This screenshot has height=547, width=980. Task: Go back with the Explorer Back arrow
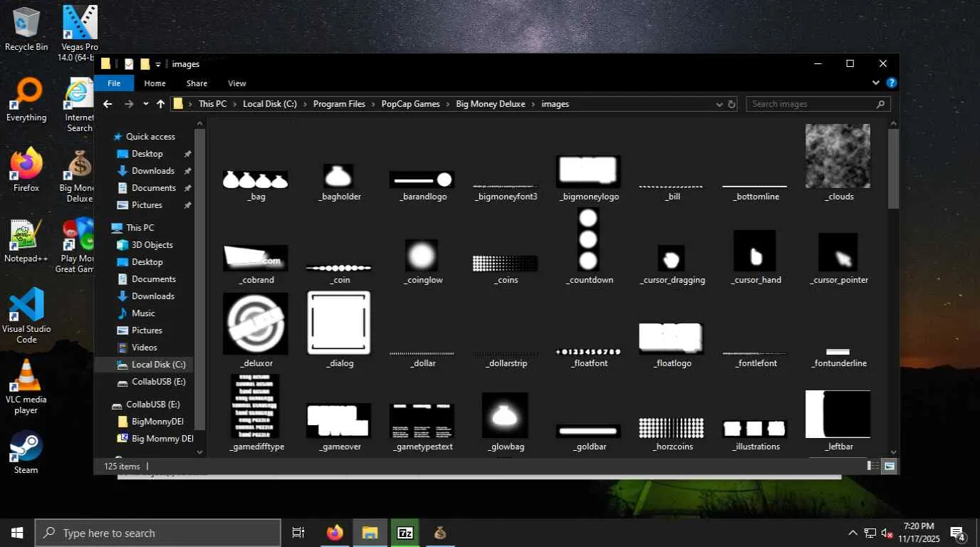[108, 104]
